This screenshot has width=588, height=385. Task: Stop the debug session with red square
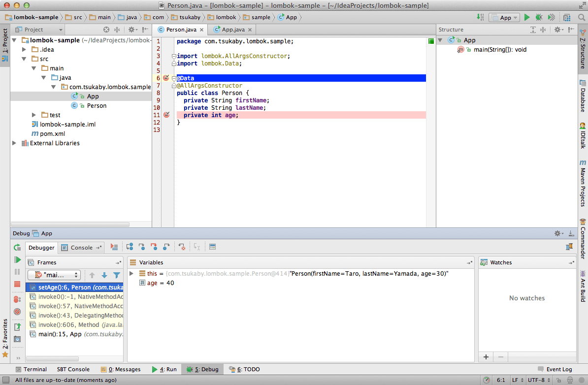point(17,284)
